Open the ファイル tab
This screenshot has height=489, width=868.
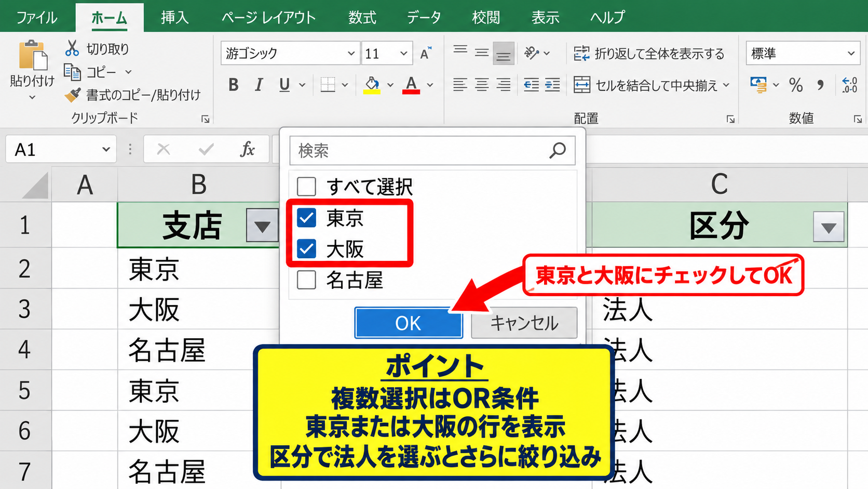click(x=36, y=17)
